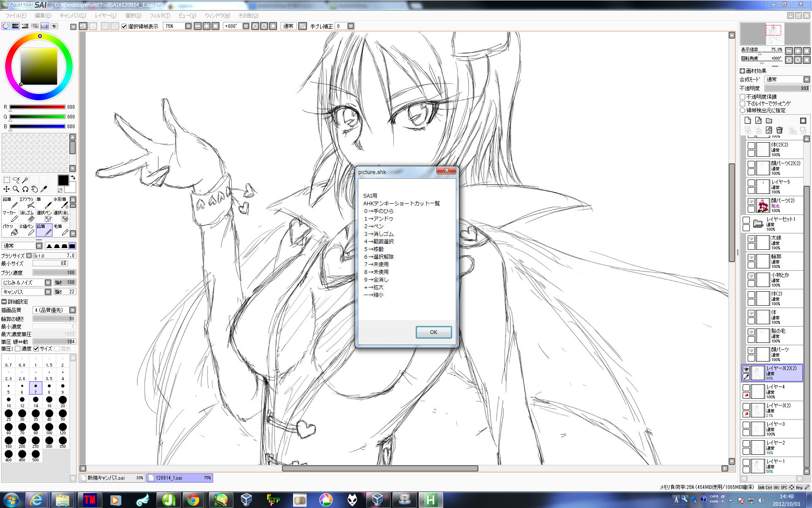
Task: Toggle visibility of レイヤー3(2)(2) layer
Action: (746, 369)
